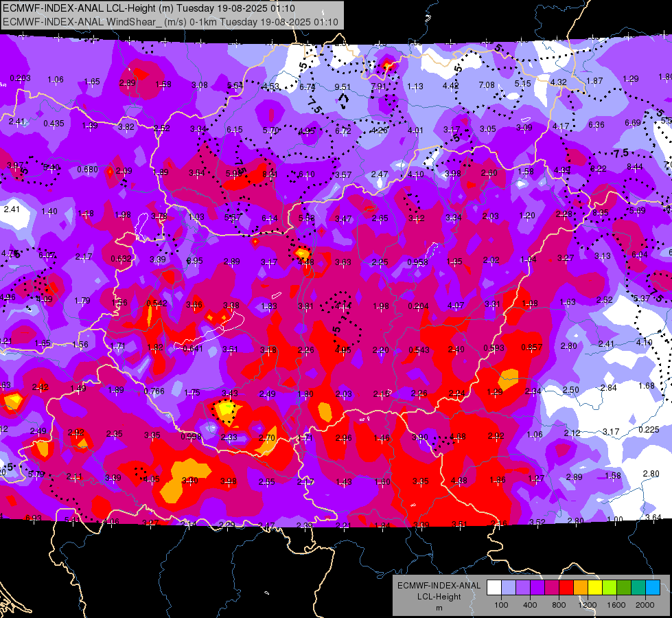Click the value 0.641 near the lake outline
672x618 pixels.
(x=193, y=349)
